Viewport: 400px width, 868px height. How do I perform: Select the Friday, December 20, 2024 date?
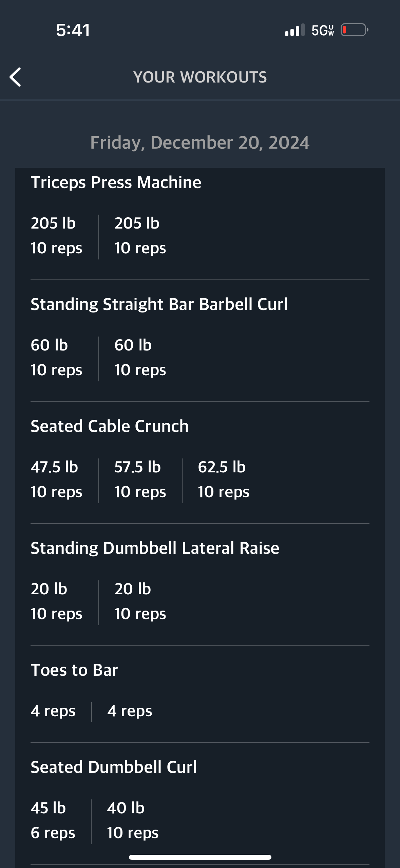pyautogui.click(x=200, y=143)
